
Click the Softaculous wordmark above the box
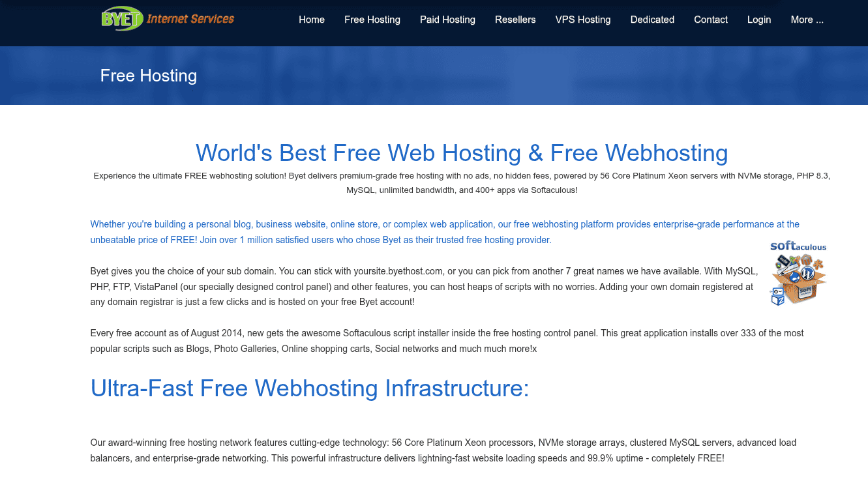tap(798, 246)
